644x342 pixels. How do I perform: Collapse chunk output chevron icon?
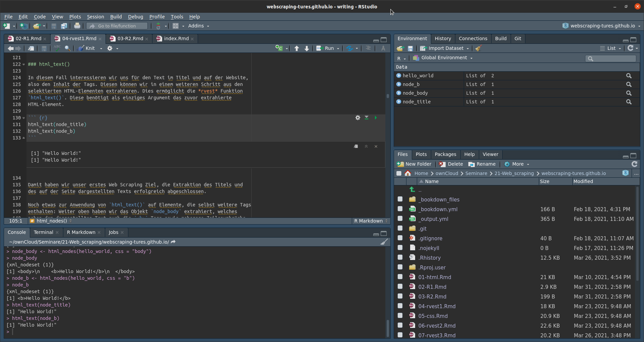(366, 146)
